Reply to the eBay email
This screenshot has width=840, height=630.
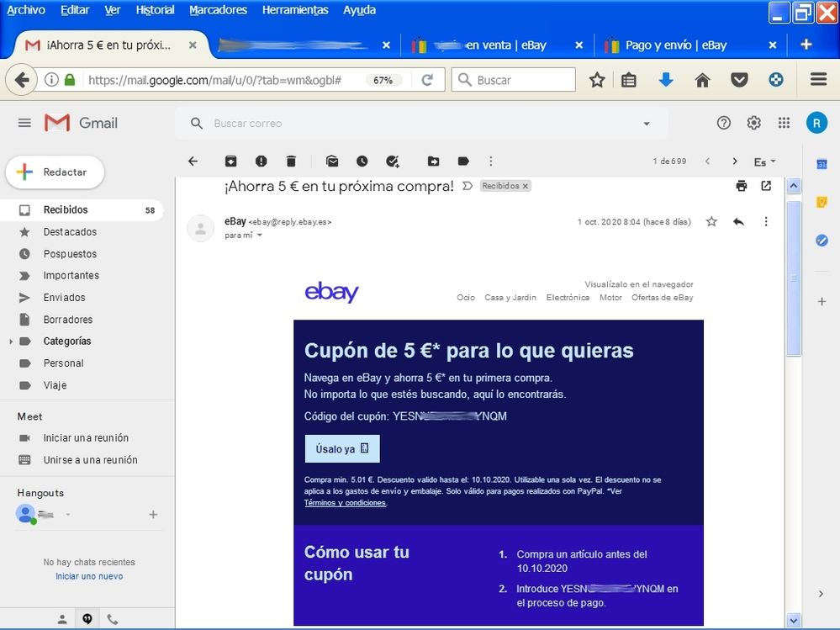point(738,221)
